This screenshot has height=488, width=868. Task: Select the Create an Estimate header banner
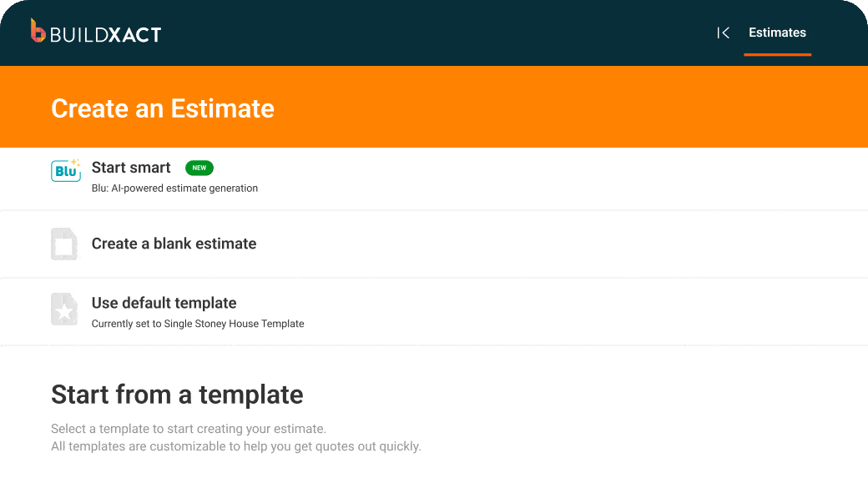pos(163,108)
